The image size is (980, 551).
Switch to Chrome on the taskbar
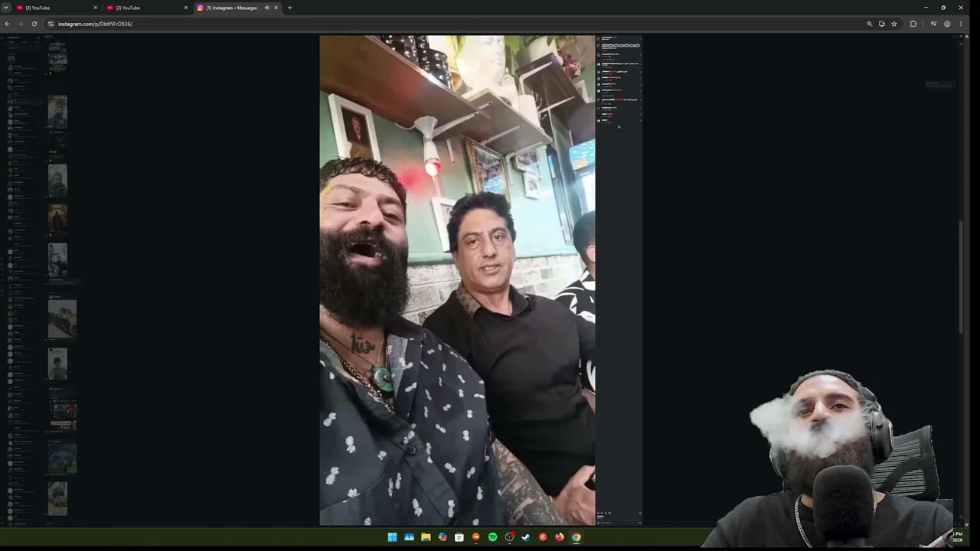tap(576, 537)
